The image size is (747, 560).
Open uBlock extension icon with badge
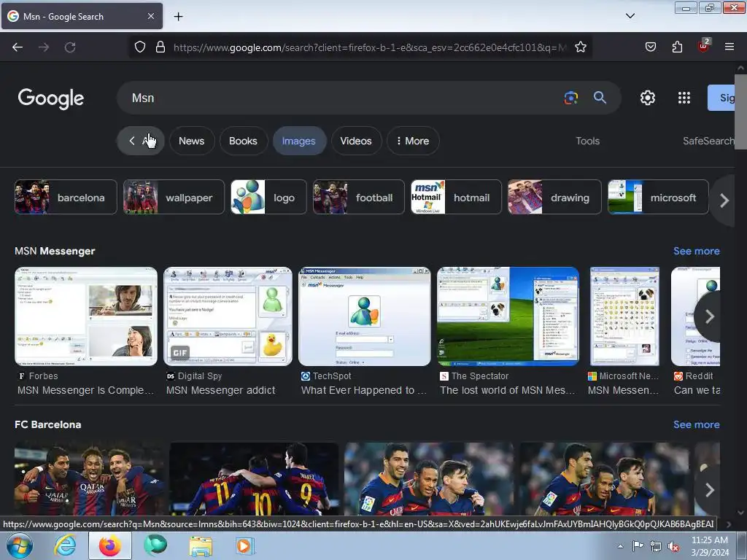(704, 46)
